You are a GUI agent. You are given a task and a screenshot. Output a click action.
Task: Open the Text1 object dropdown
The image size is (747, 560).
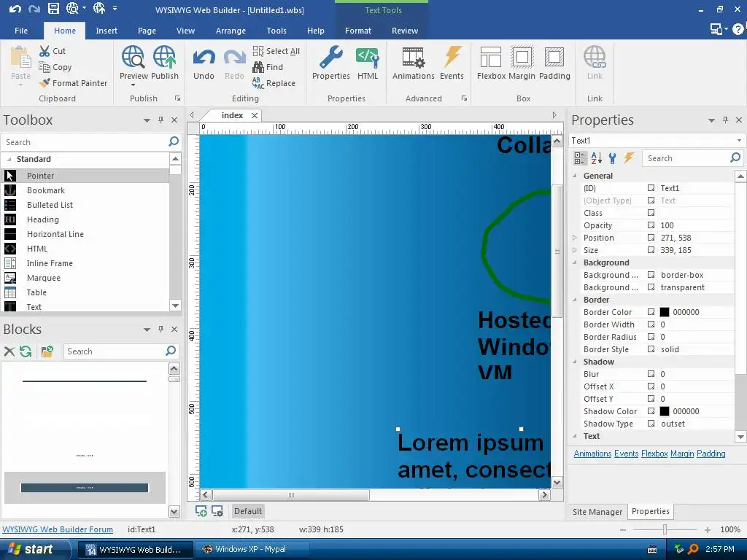click(739, 141)
